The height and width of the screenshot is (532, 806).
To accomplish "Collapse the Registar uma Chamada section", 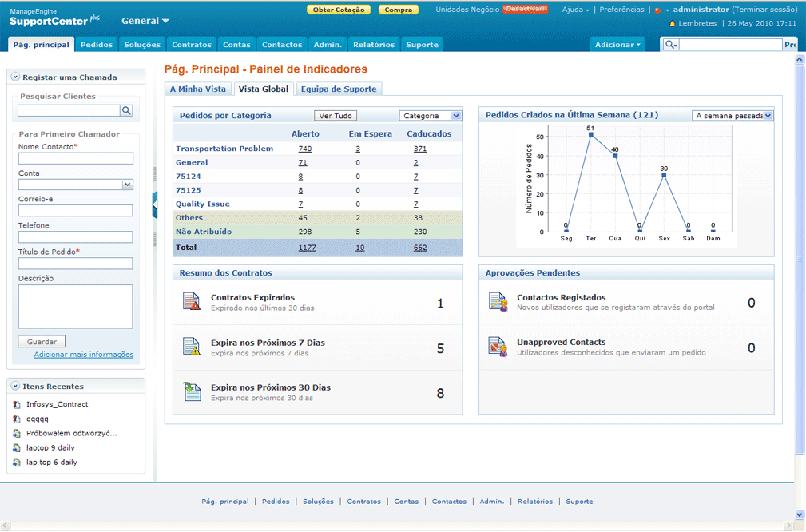I will [15, 77].
